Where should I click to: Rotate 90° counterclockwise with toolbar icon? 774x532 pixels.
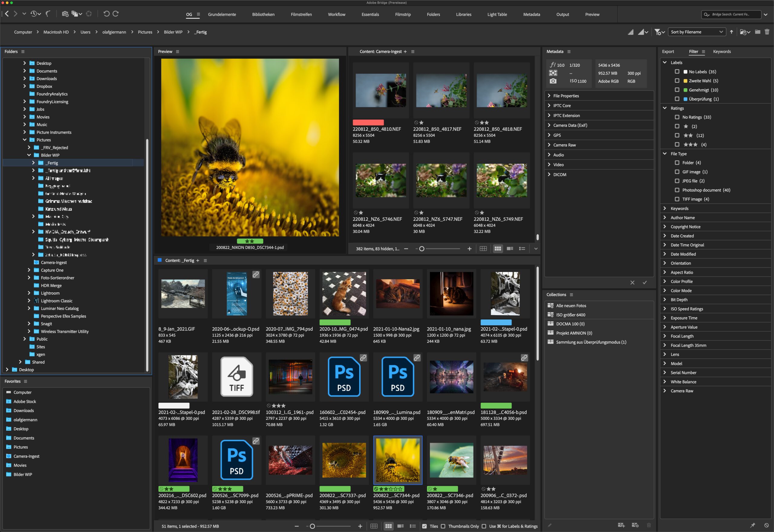click(106, 14)
